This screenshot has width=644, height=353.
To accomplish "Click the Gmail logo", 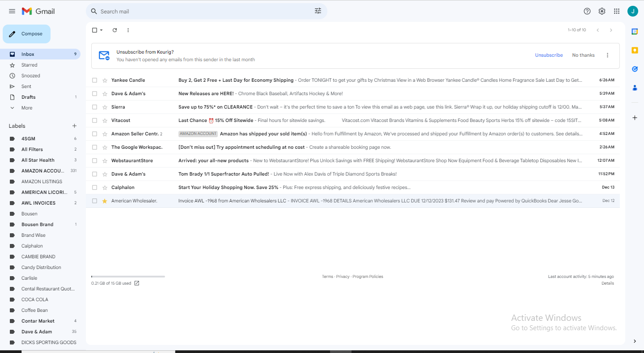I will click(x=38, y=11).
